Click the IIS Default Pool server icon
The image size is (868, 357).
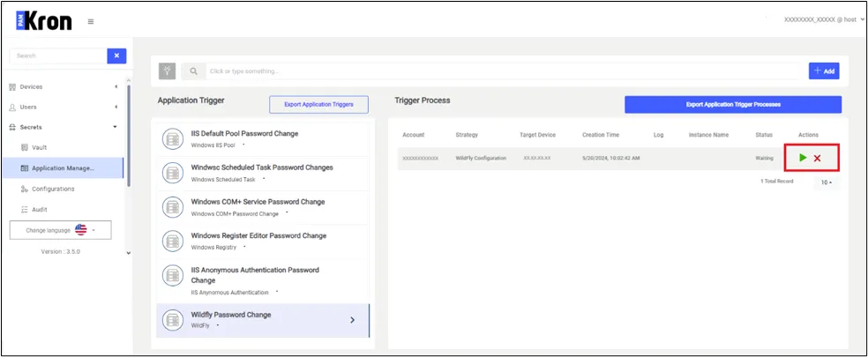pyautogui.click(x=173, y=139)
